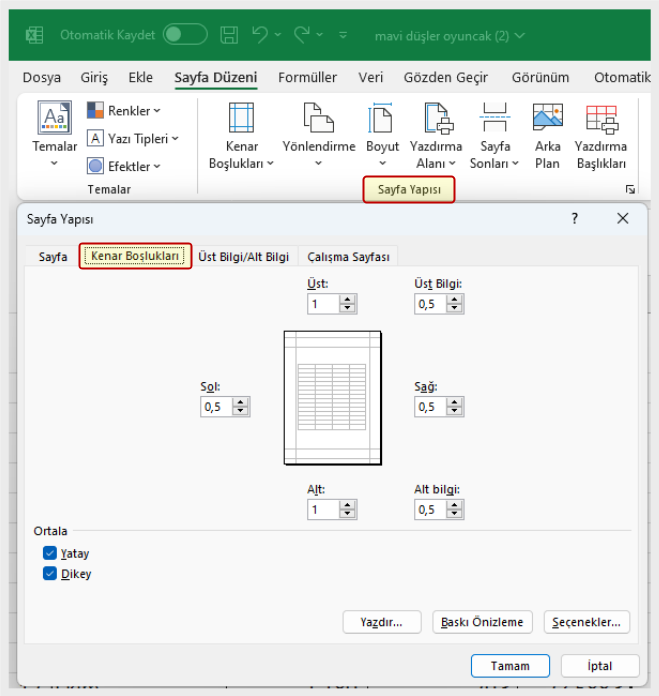Open the Yazdırma Alanı print area menu

[x=436, y=136]
